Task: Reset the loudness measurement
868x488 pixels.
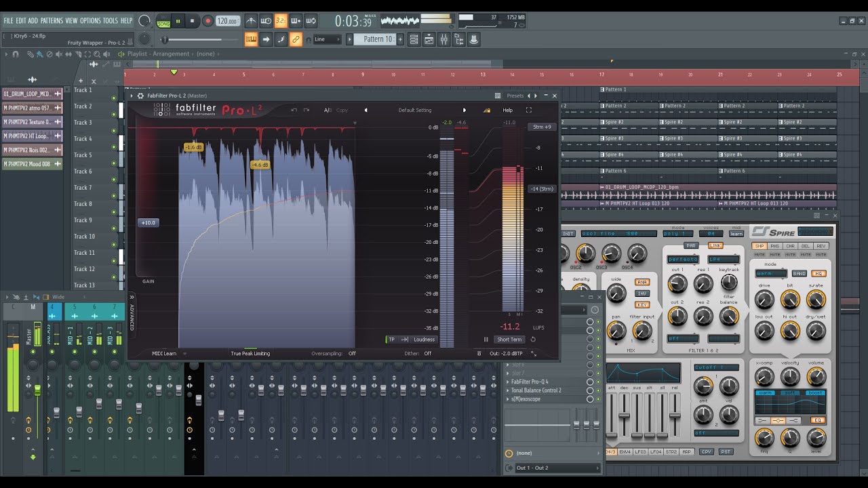Action: [533, 340]
